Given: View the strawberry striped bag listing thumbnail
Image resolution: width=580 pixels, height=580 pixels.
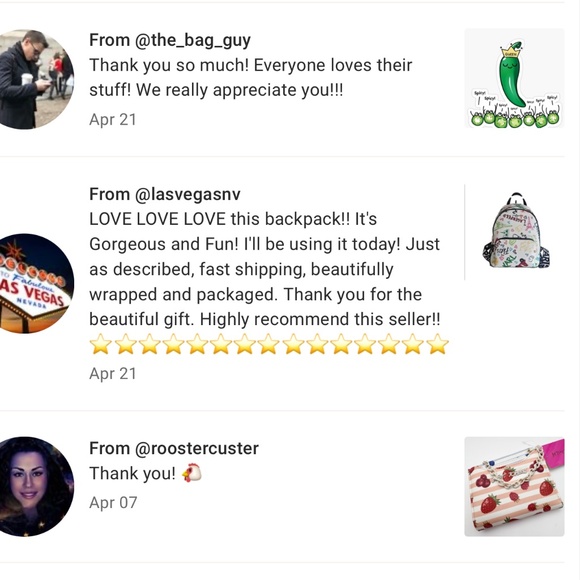Looking at the screenshot, I should (514, 486).
